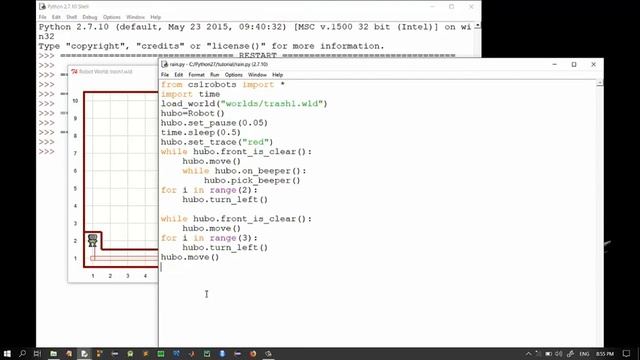The height and width of the screenshot is (360, 640).
Task: Click the ram.py editor title bar file icon
Action: pos(164,64)
